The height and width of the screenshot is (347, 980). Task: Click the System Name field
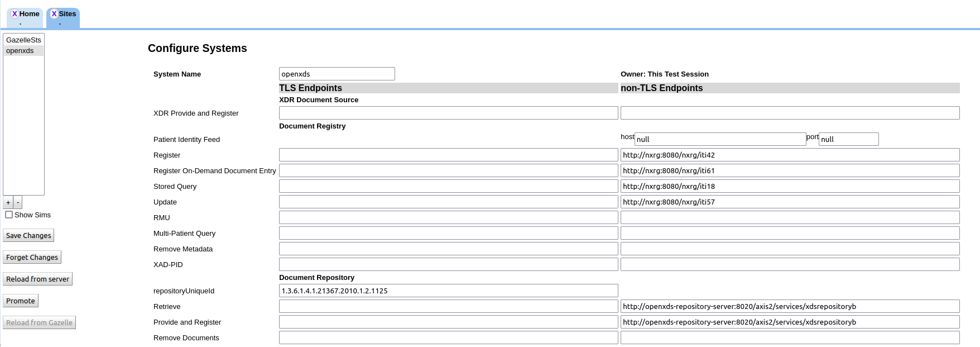337,74
